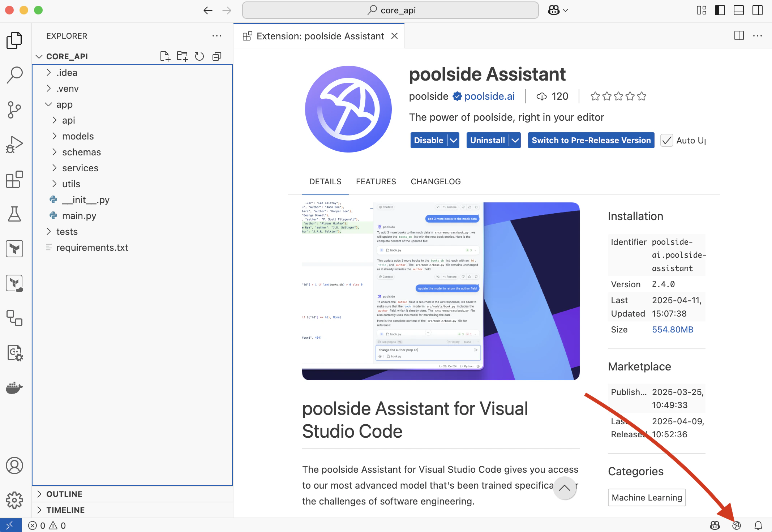Toggle the primary sidebar visibility
This screenshot has width=772, height=532.
720,10
